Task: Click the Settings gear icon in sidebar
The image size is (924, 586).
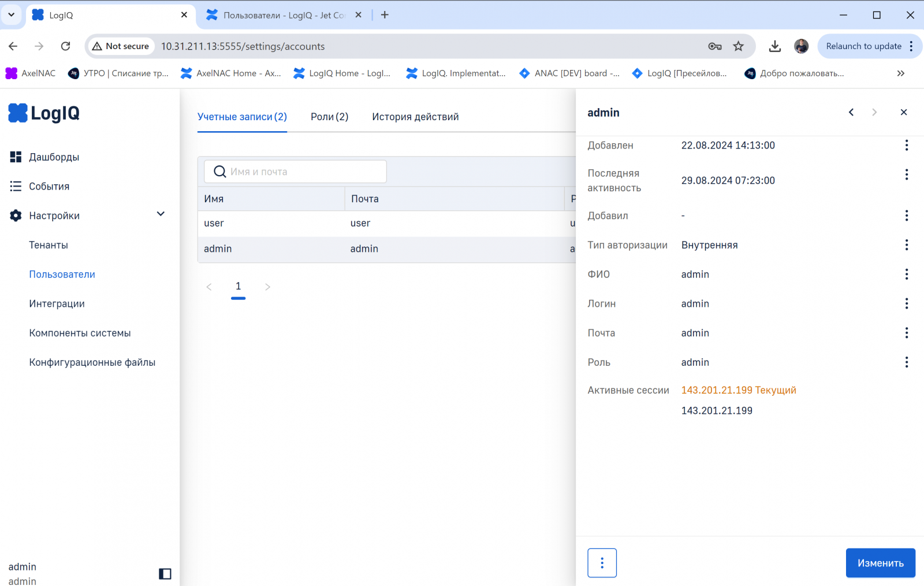Action: [x=16, y=216]
